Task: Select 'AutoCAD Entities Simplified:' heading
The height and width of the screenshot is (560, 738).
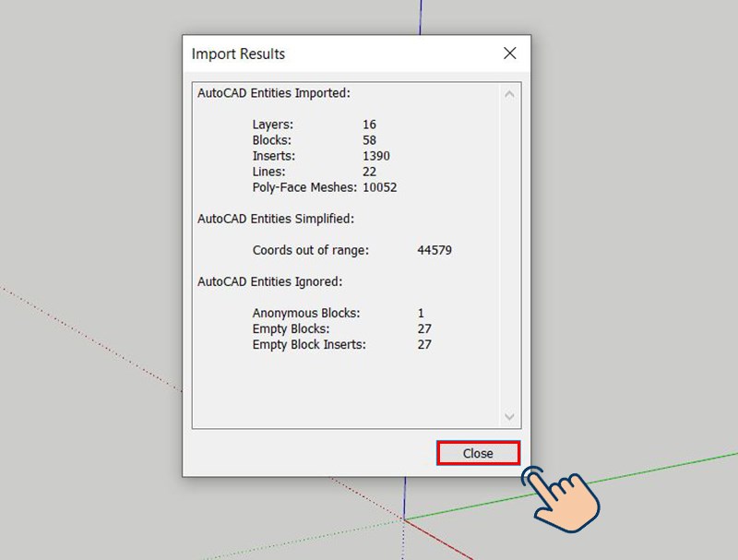Action: click(x=276, y=219)
